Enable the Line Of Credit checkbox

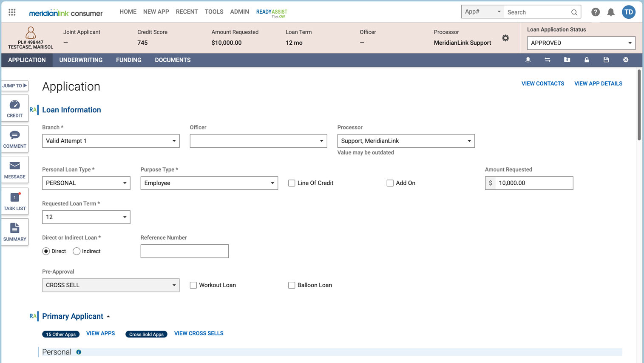[x=292, y=183]
